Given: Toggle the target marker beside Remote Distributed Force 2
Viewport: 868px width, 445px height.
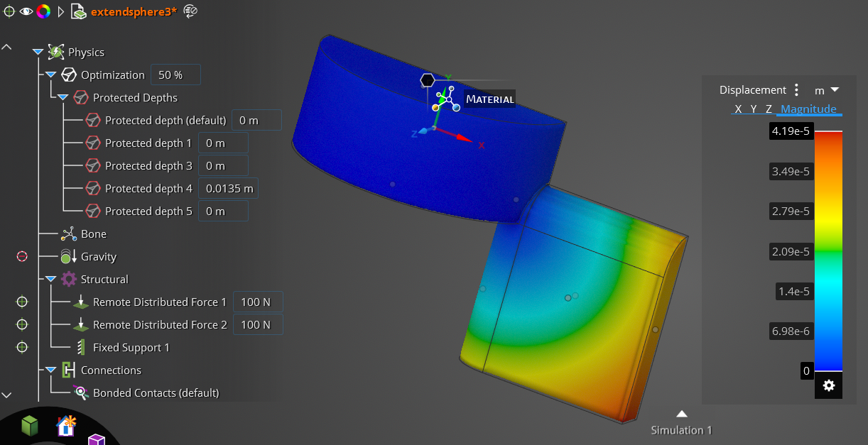Looking at the screenshot, I should 22,324.
